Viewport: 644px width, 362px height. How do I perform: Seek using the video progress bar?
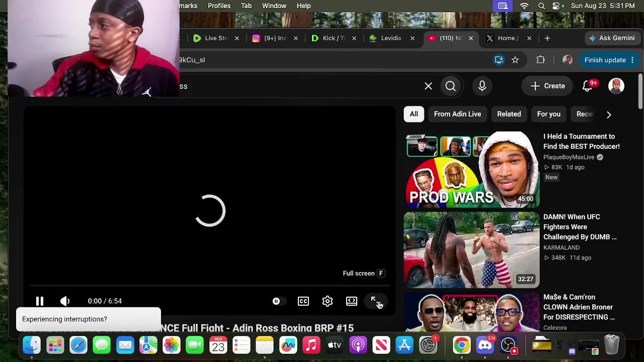(x=209, y=286)
